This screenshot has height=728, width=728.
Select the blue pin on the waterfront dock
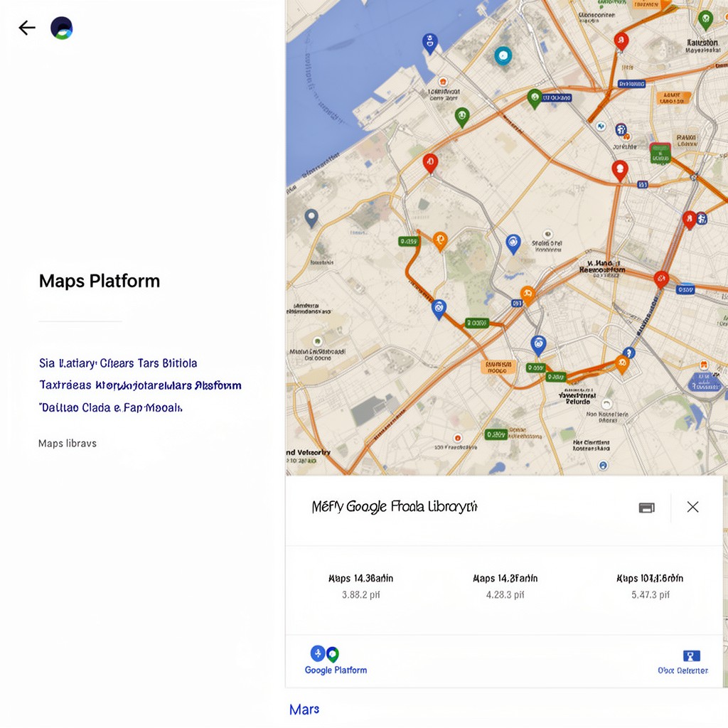click(x=430, y=43)
